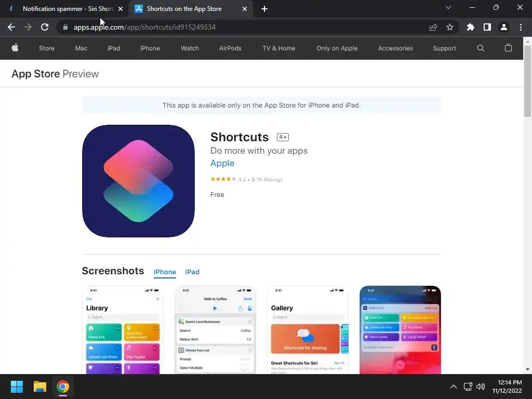This screenshot has height=399, width=532.
Task: Close the Notification spammer tab
Action: 121,9
